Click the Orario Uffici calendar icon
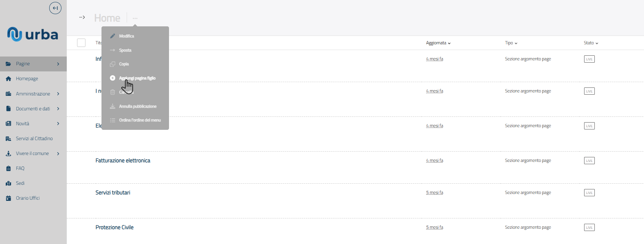 (8, 198)
